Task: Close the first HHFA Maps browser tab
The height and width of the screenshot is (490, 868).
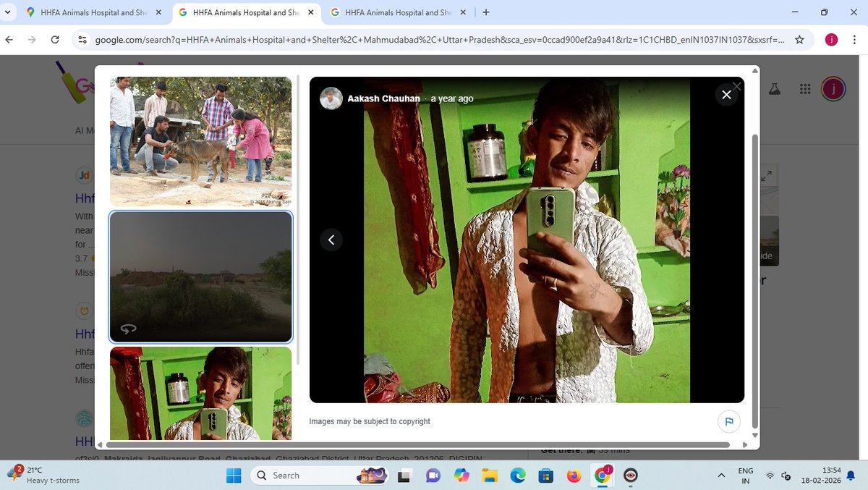Action: (x=158, y=12)
